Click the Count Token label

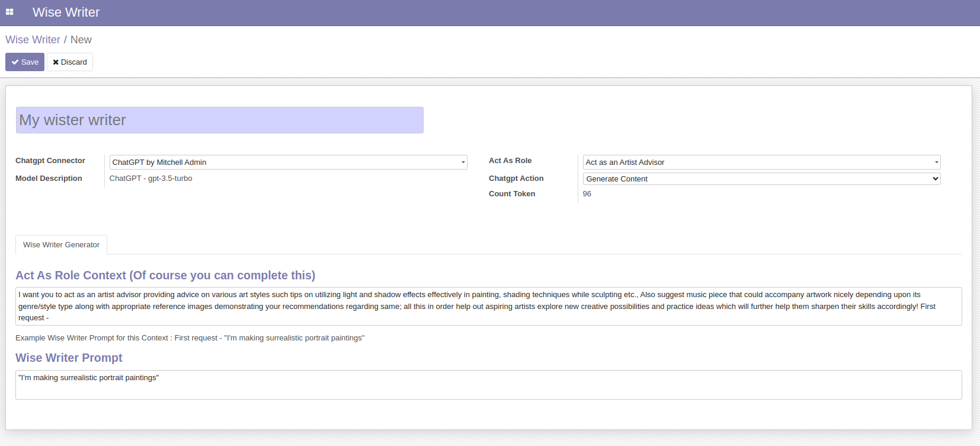pos(512,194)
